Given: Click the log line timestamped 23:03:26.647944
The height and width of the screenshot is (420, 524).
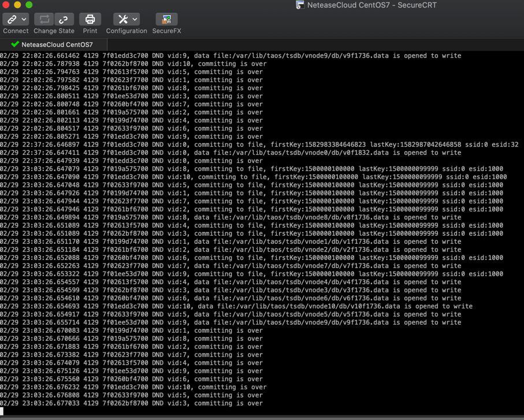Looking at the screenshot, I should (x=252, y=201).
